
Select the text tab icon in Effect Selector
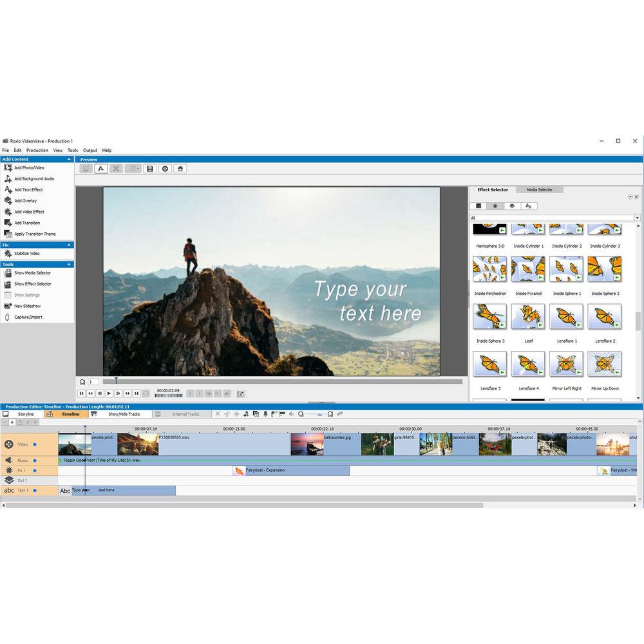[x=528, y=206]
